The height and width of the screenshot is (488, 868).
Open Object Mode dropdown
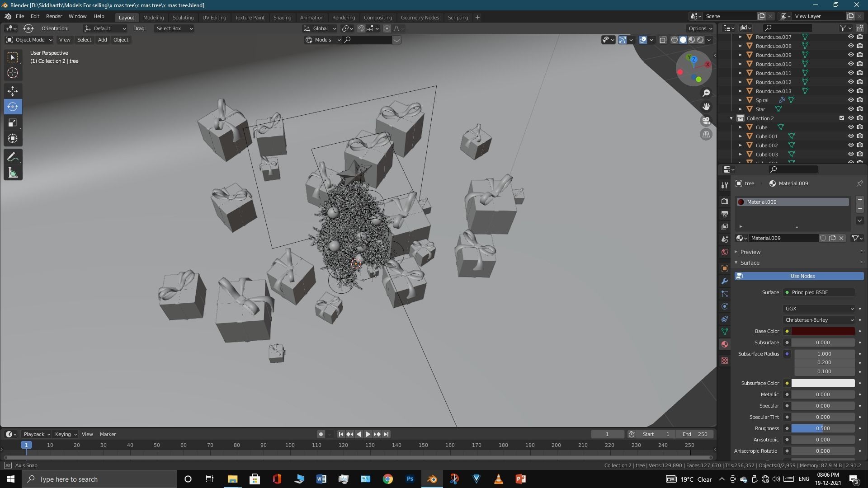tap(29, 40)
